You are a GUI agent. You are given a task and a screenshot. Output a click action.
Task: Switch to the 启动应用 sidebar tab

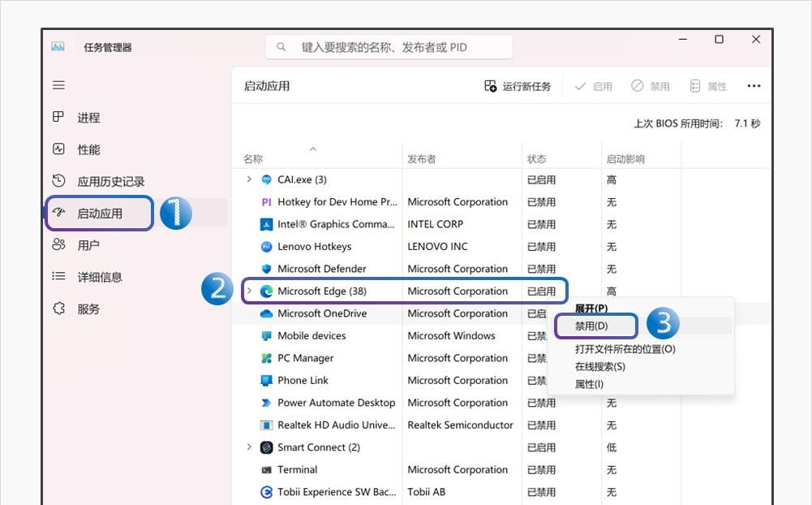tap(100, 213)
